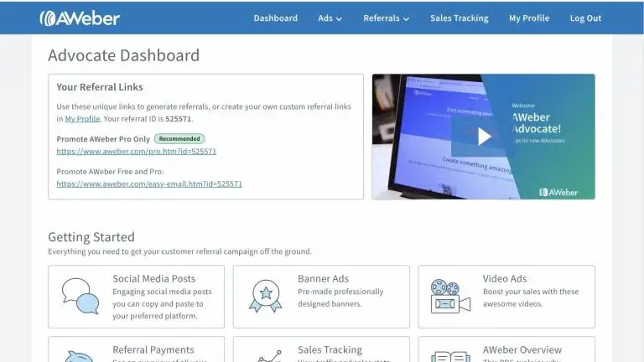Click the Promote AWeber Pro Only label

103,139
